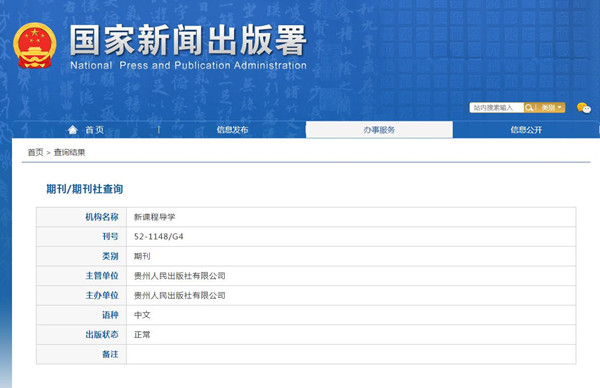Click the 类别 row label in the table
The width and height of the screenshot is (600, 388).
[110, 256]
